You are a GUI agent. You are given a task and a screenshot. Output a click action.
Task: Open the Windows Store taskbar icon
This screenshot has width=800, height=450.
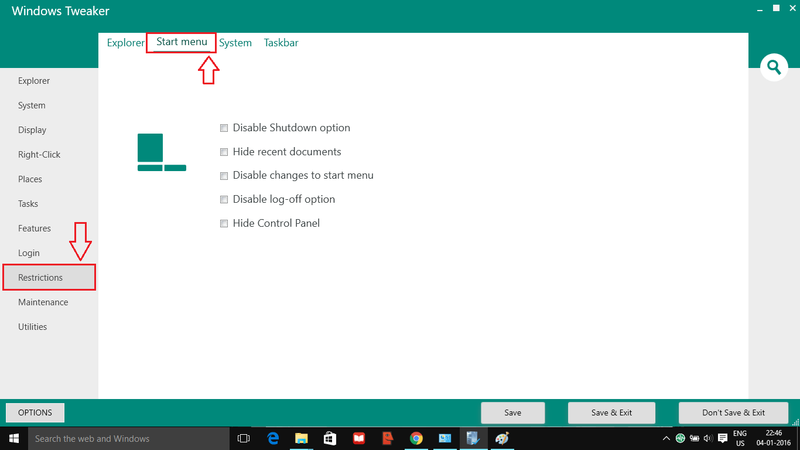click(x=330, y=438)
